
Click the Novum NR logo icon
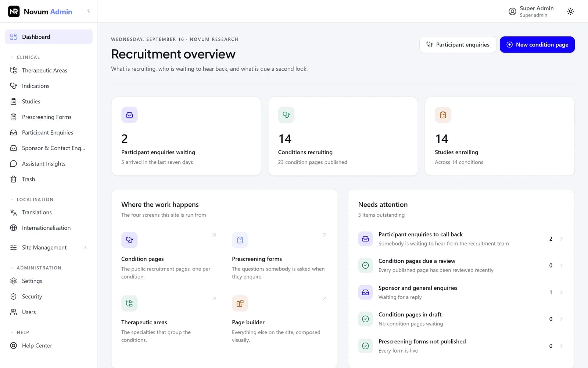14,11
